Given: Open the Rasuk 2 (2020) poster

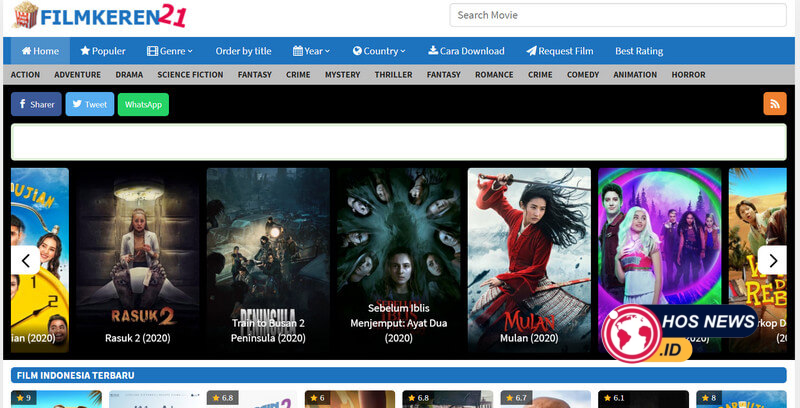Looking at the screenshot, I should pos(139,258).
